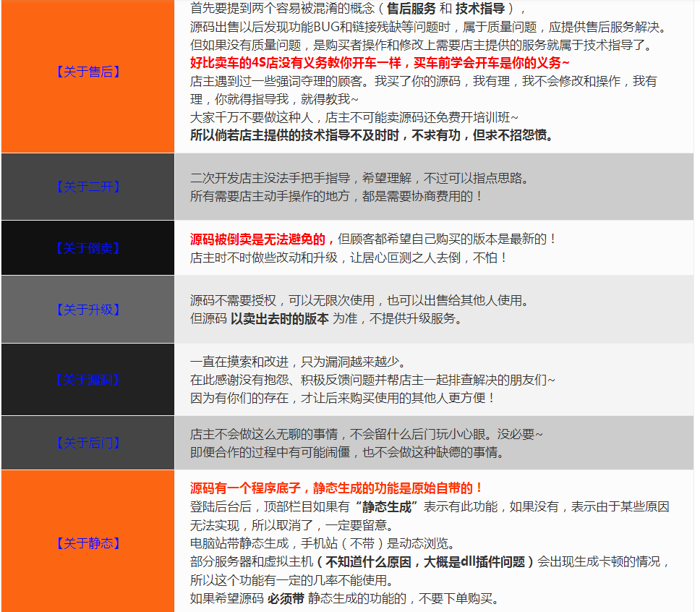Click the red line 好比卖车的4S店没有义务教你开车一样
Viewport: 700px width, 612px height.
(x=380, y=62)
